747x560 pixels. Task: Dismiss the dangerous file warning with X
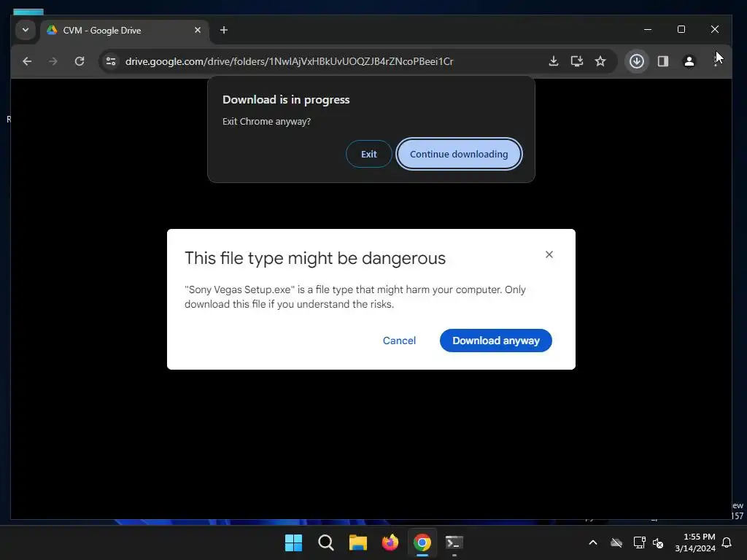click(549, 254)
